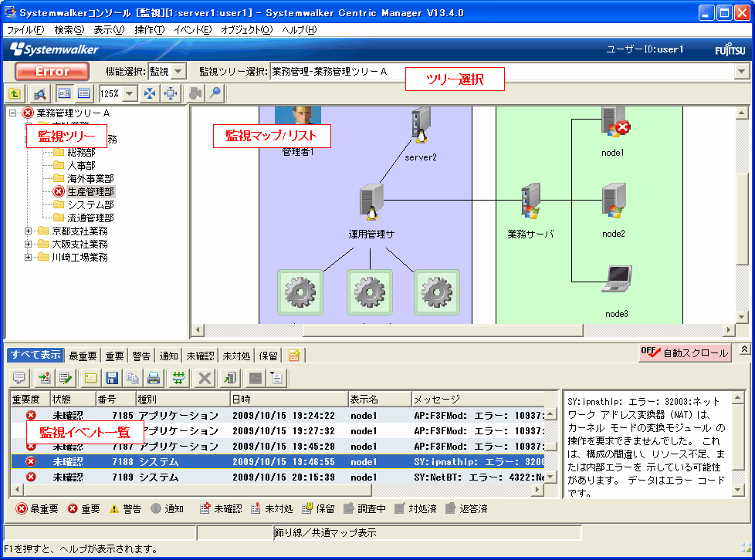Click the list options dropdown icon
Image resolution: width=755 pixels, height=560 pixels.
[276, 378]
